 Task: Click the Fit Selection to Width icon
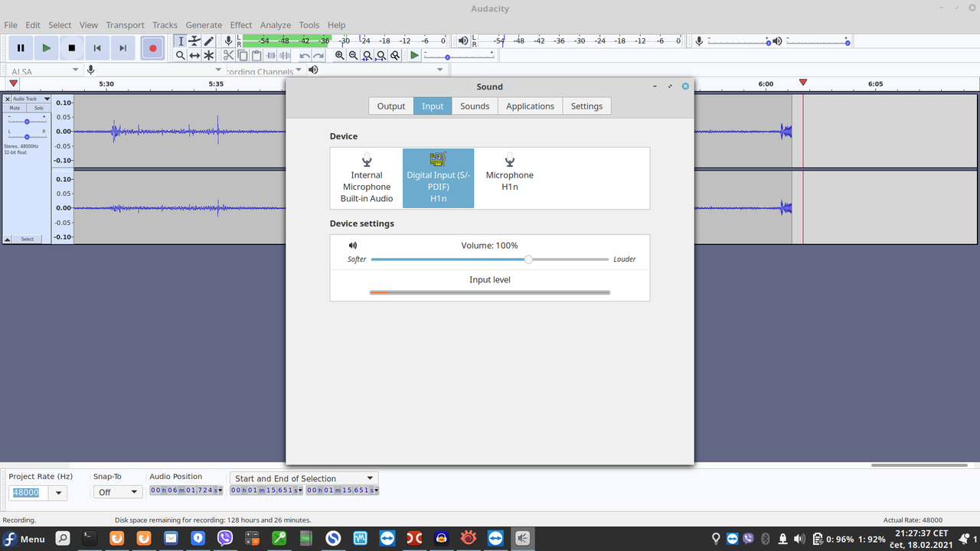tap(367, 55)
